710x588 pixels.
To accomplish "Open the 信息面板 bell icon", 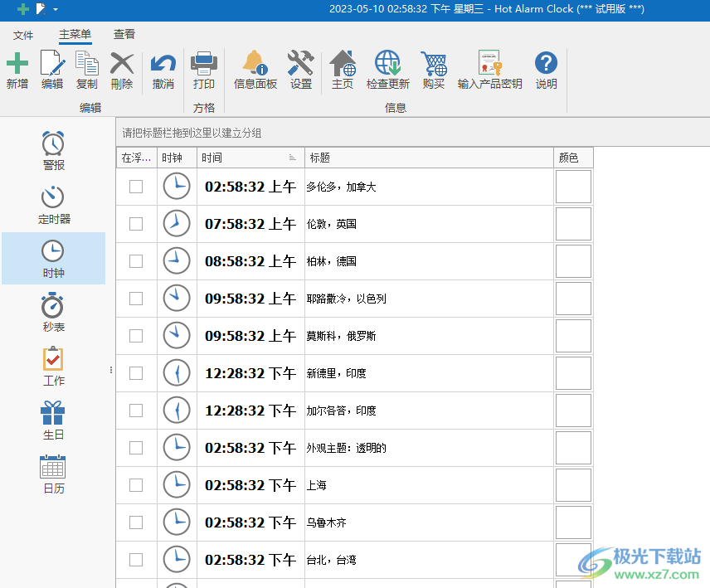I will coord(255,62).
